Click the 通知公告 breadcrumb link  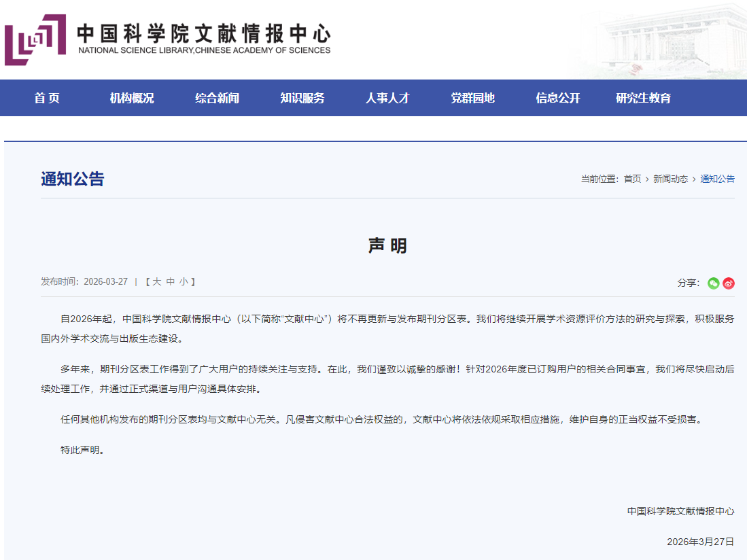pyautogui.click(x=717, y=179)
